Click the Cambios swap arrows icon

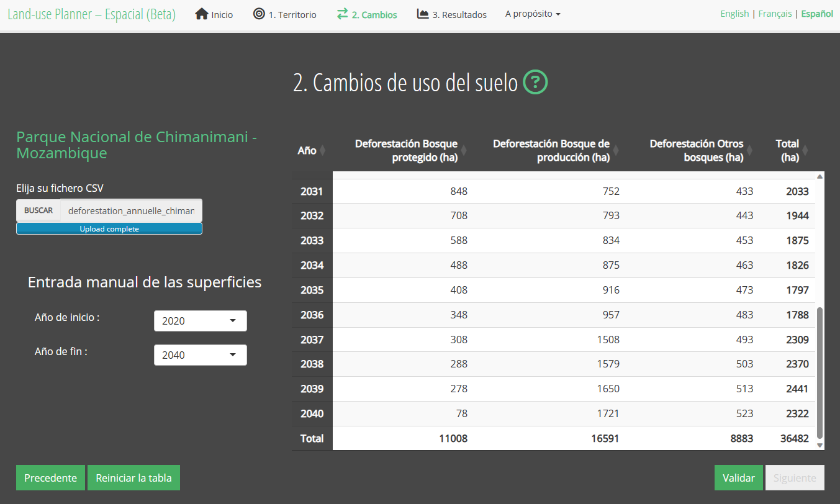(343, 14)
